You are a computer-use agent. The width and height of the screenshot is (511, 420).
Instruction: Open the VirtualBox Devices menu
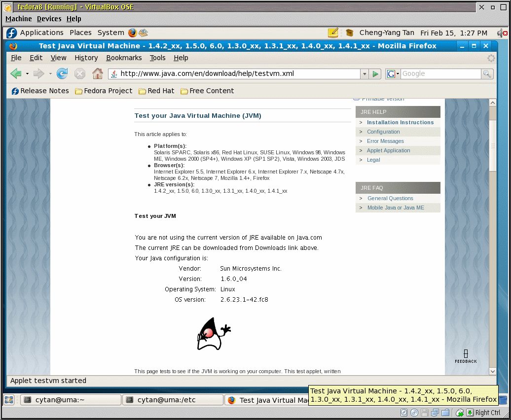(x=49, y=19)
